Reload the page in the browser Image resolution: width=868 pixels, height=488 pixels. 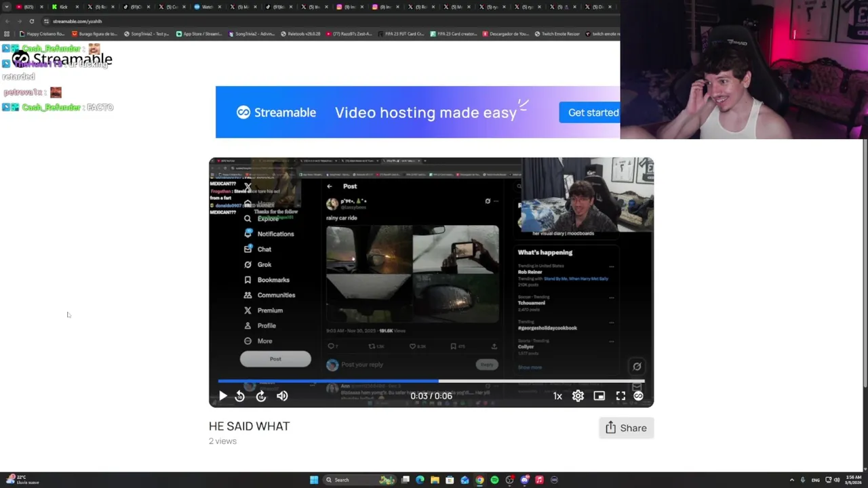31,21
